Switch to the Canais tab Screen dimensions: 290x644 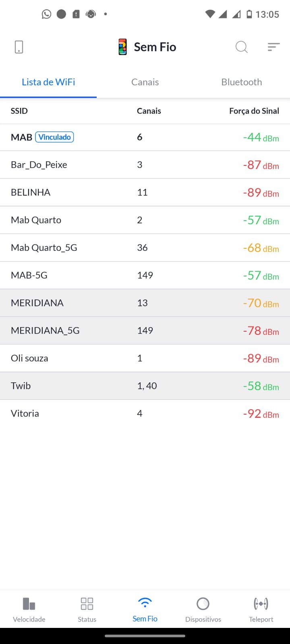(x=145, y=82)
